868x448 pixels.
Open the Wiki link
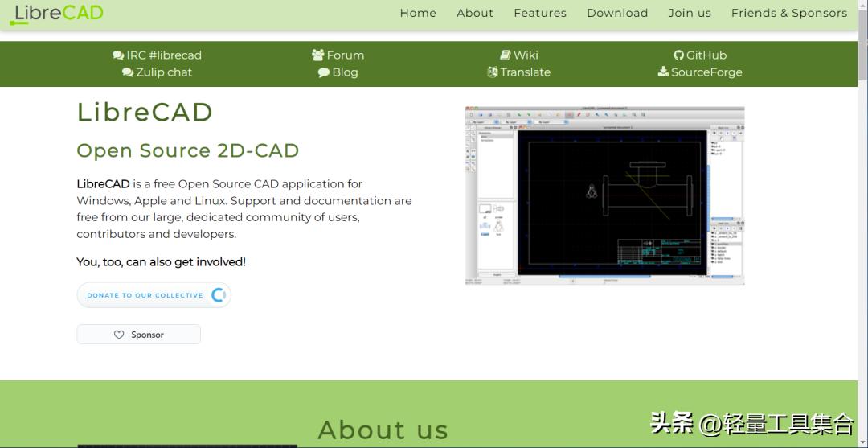point(526,55)
